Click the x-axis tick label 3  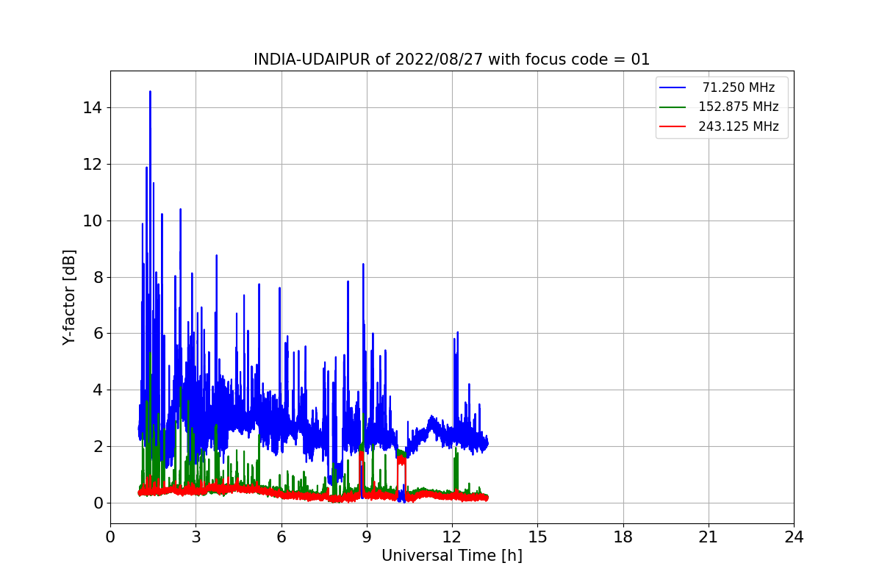[196, 537]
